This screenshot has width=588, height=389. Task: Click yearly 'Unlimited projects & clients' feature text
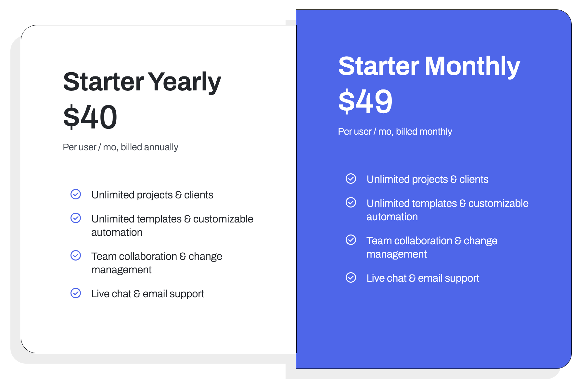(152, 195)
